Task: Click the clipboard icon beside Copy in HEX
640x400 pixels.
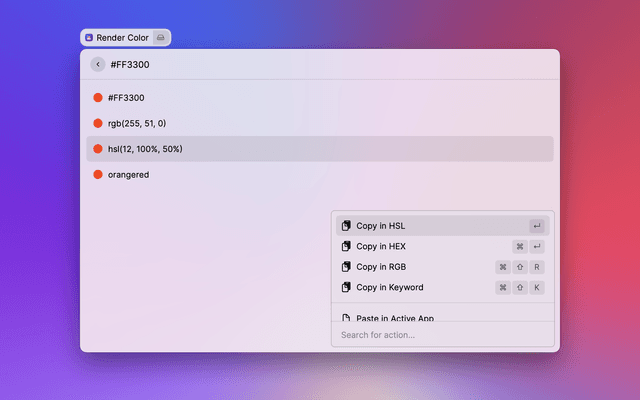Action: [x=346, y=246]
